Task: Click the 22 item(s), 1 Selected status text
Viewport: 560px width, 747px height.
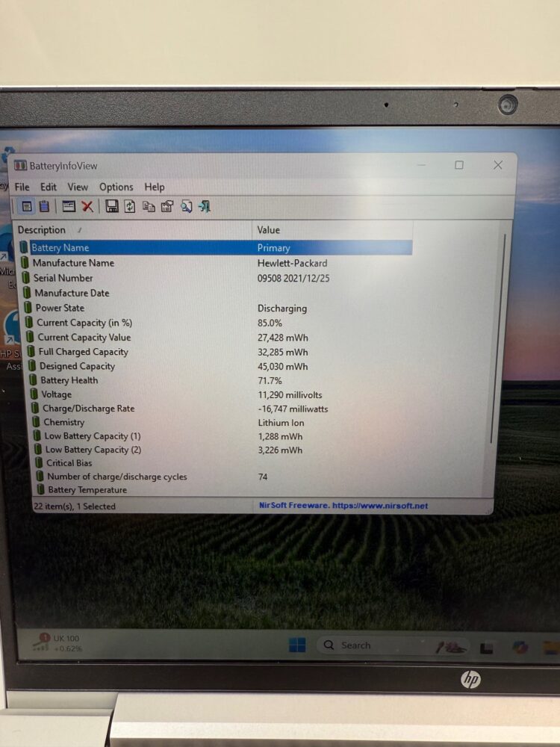Action: 75,506
